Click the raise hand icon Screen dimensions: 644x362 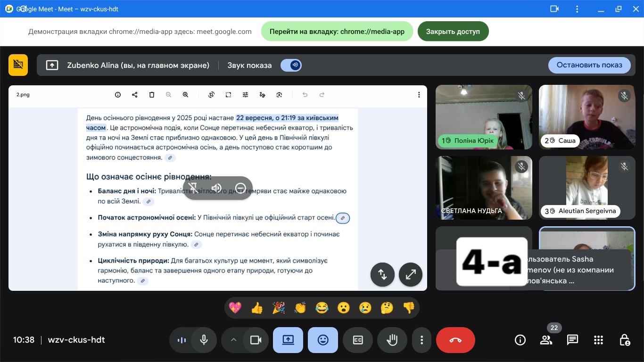pos(392,340)
